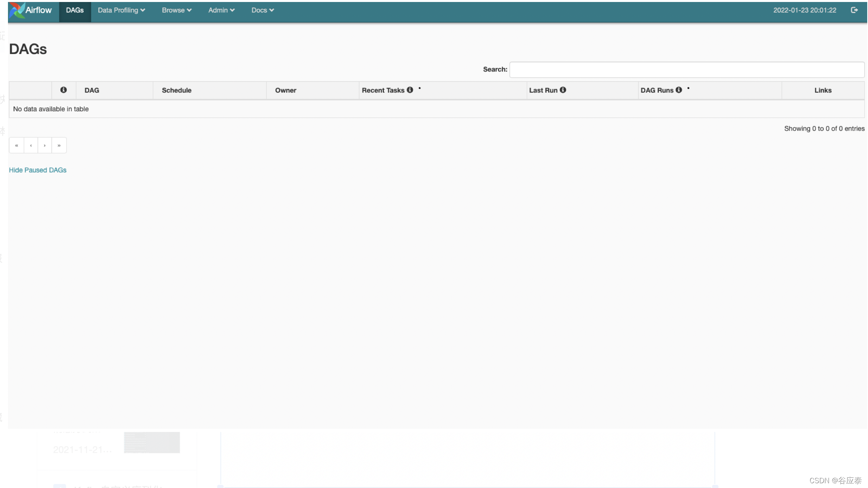
Task: Go to next page of table
Action: point(45,145)
